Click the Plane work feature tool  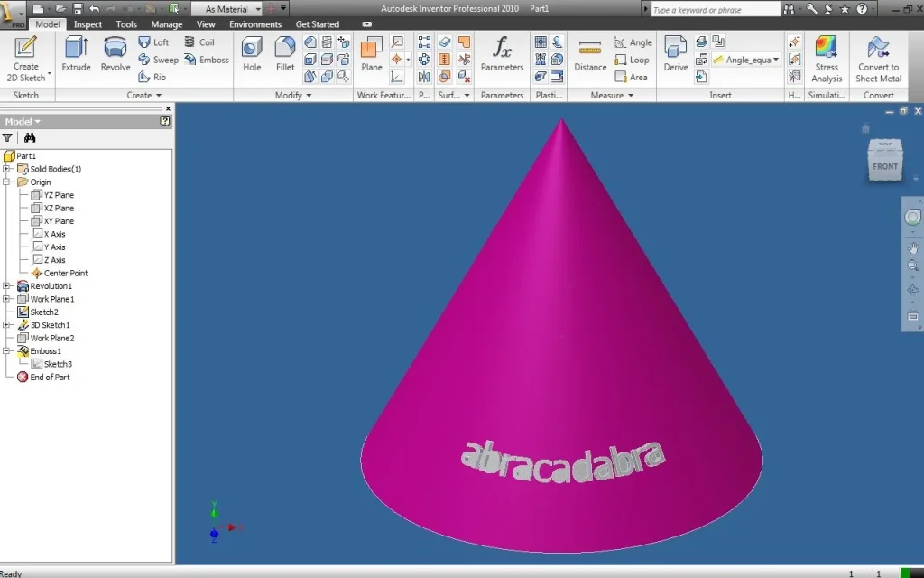[x=371, y=53]
